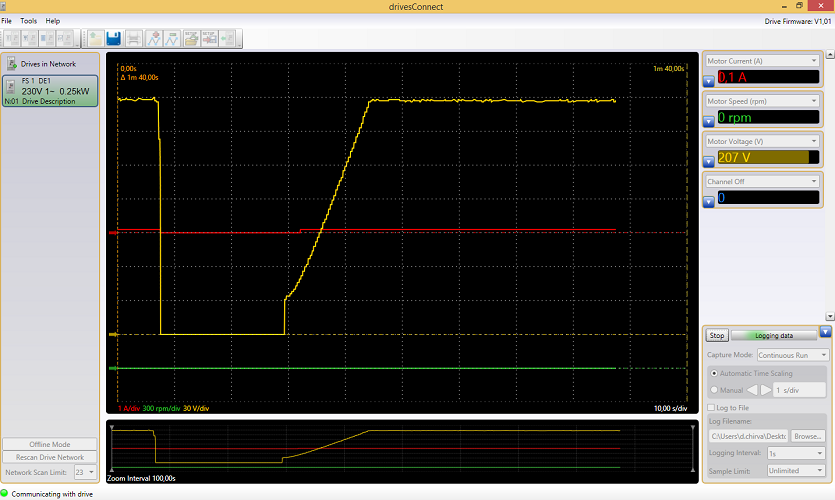
Task: Click the Drive Firmware: V1,01 label
Action: click(798, 21)
